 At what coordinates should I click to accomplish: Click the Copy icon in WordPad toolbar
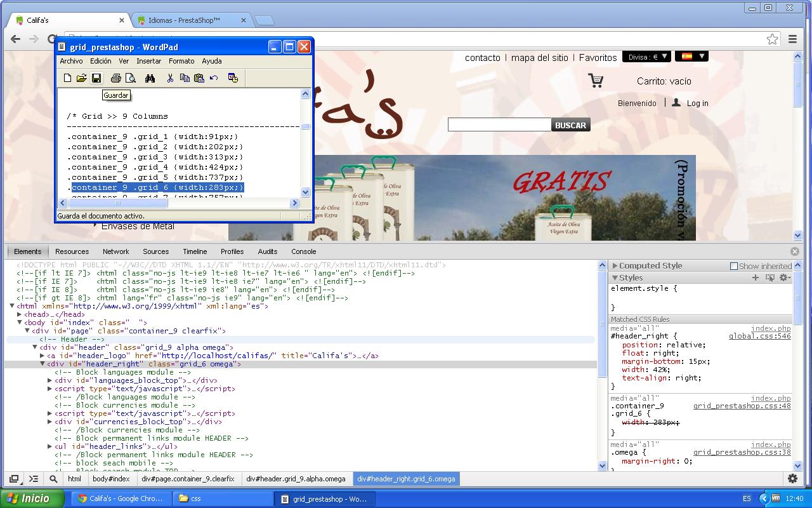(185, 78)
